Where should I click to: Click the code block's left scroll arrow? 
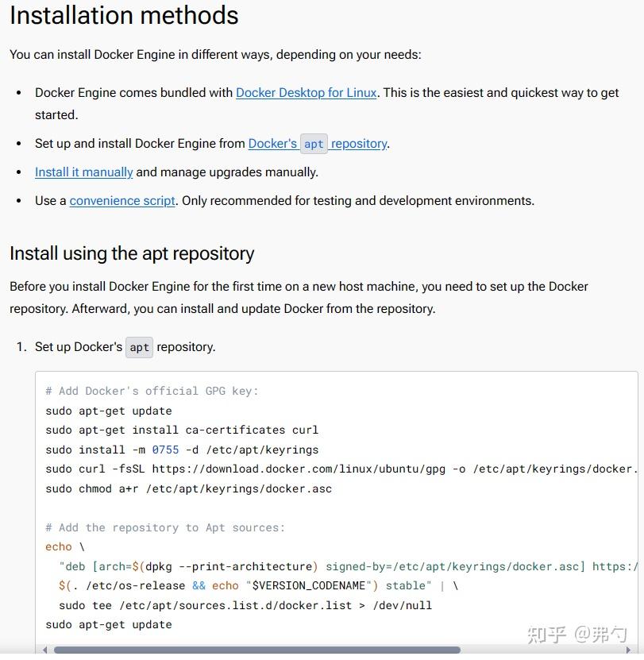45,650
